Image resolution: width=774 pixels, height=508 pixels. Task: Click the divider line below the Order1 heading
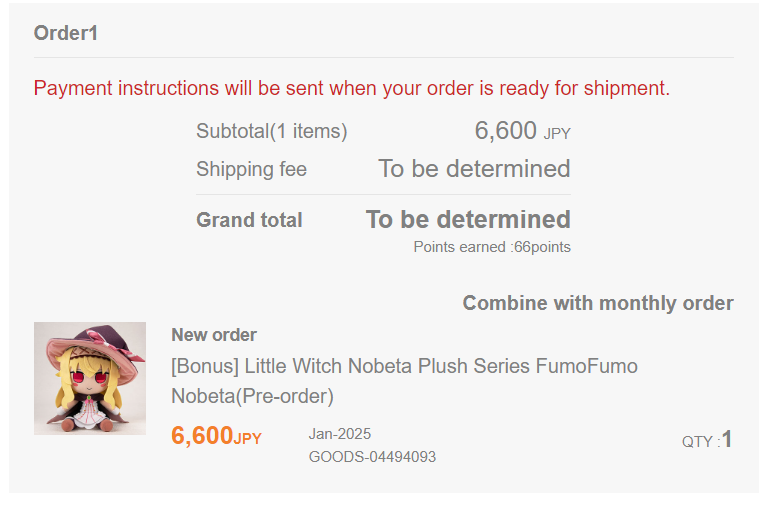click(384, 58)
